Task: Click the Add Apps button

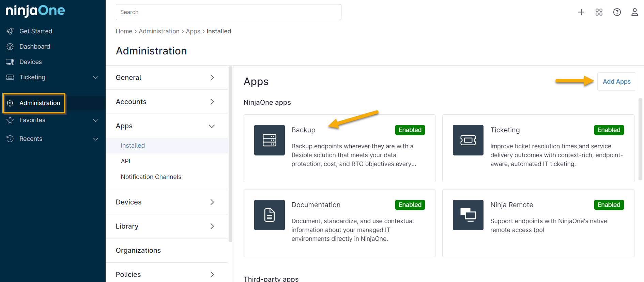Action: click(616, 82)
